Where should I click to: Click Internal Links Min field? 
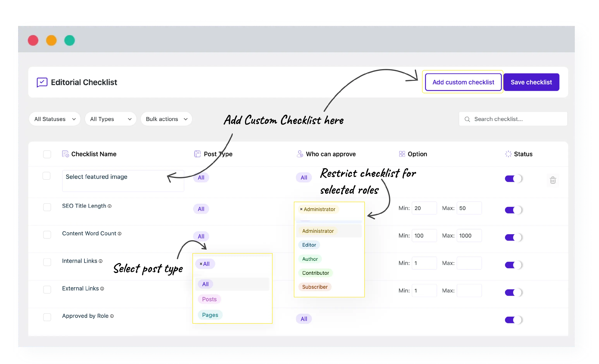pos(424,263)
